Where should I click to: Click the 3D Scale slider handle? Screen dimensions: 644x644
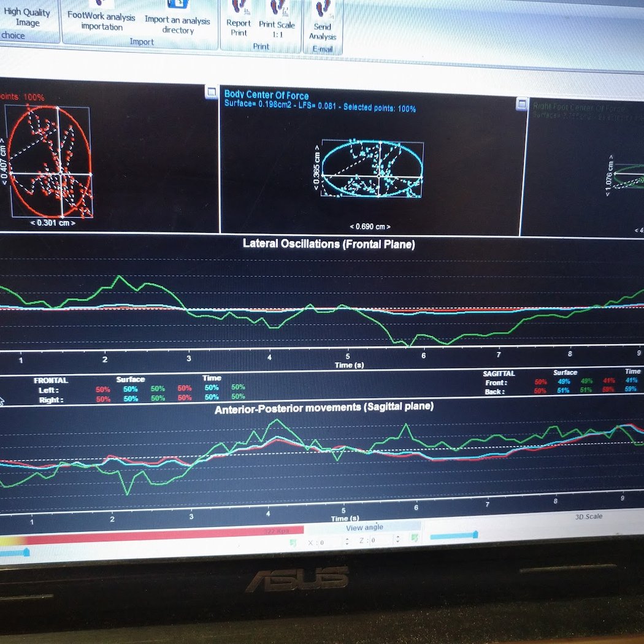pos(475,534)
